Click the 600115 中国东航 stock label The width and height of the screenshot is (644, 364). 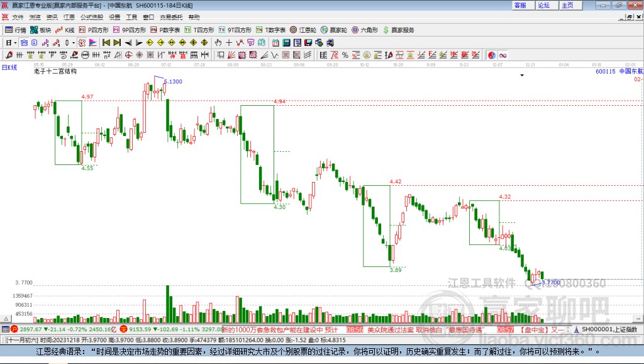tap(619, 71)
